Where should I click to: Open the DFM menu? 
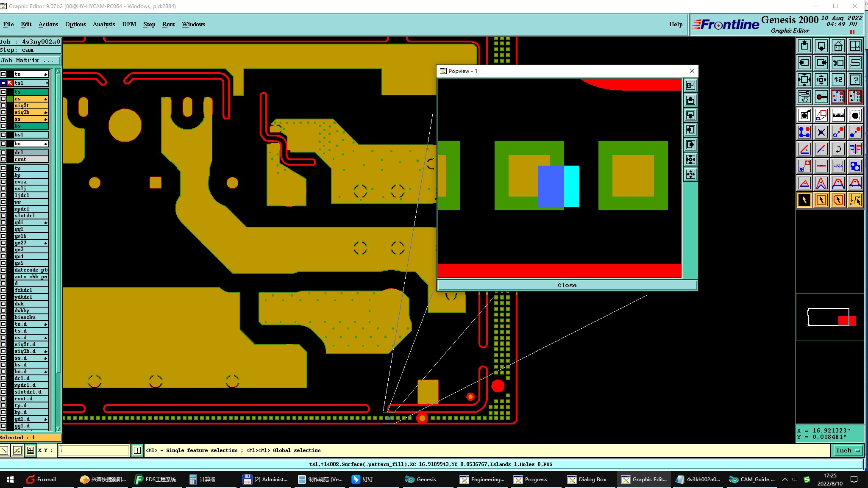click(129, 24)
